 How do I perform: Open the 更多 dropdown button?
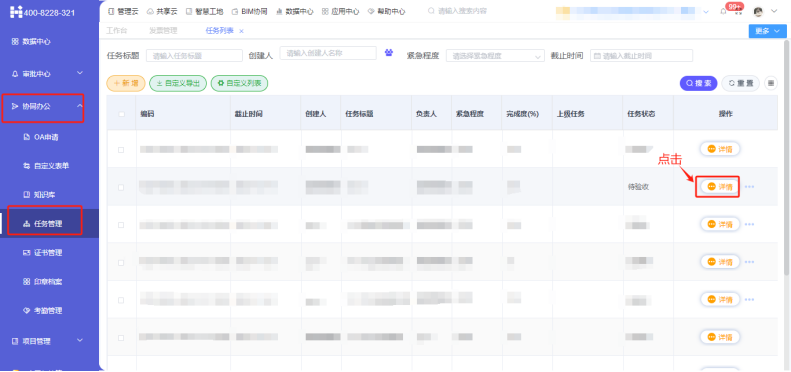(x=767, y=31)
